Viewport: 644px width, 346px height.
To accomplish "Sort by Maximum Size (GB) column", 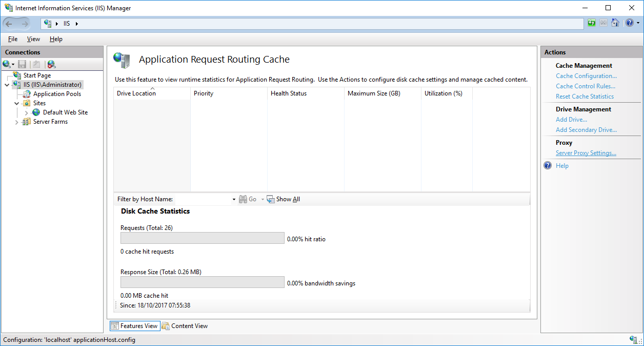I will click(383, 93).
